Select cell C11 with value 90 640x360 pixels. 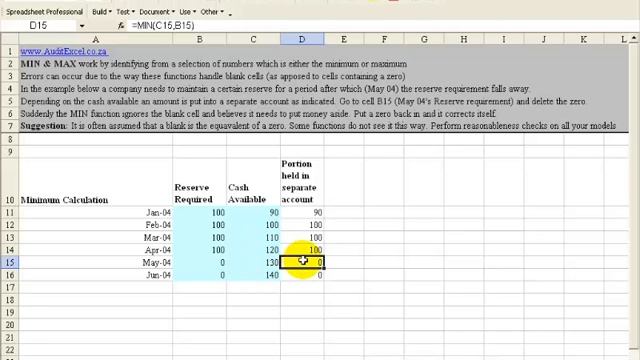tap(253, 213)
